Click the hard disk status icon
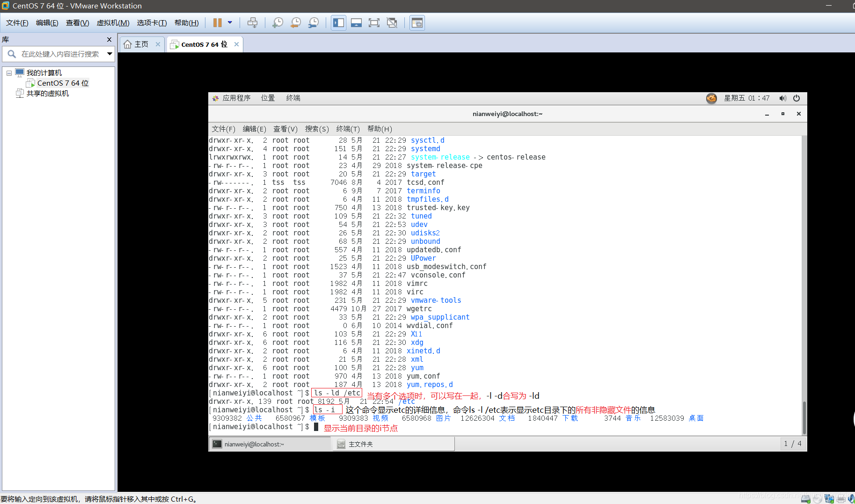 coord(805,499)
